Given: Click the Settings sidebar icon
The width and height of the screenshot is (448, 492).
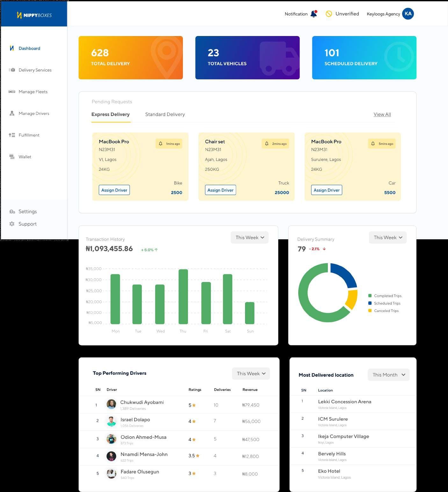Looking at the screenshot, I should (12, 211).
